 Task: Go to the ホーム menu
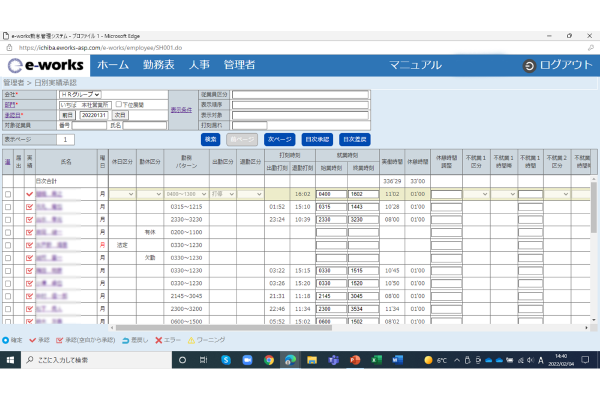click(x=113, y=65)
